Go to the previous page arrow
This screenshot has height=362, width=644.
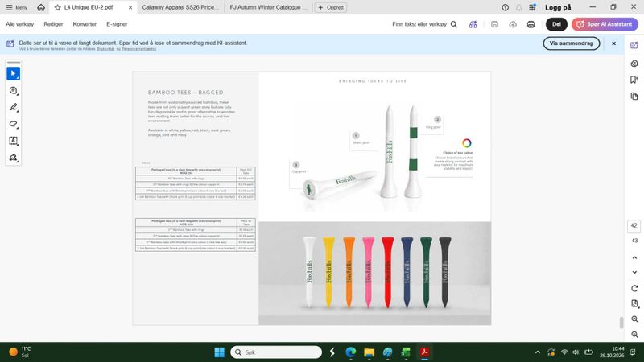tap(634, 257)
